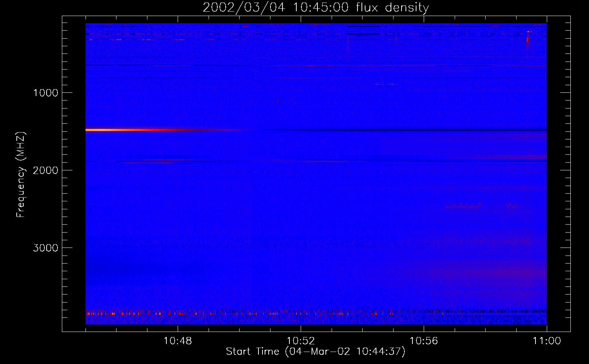Click the 3000 frequency tick label
The height and width of the screenshot is (364, 589).
(46, 248)
